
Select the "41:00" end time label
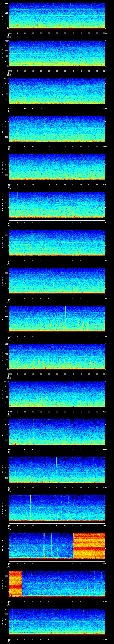[105, 450]
